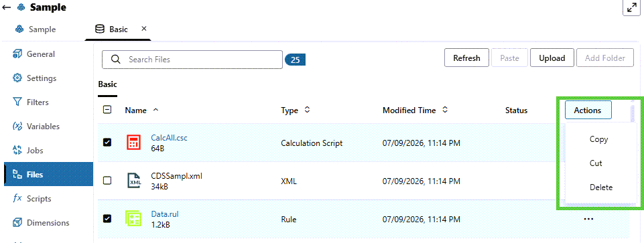Uncheck the Data.rul checkbox
Screen dimensions: 644x243
(107, 218)
